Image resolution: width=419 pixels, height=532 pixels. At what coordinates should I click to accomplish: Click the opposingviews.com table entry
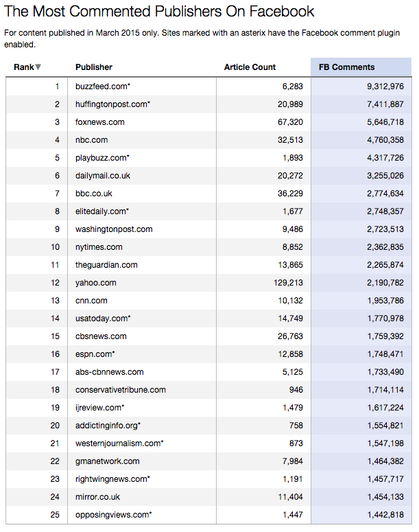114,515
